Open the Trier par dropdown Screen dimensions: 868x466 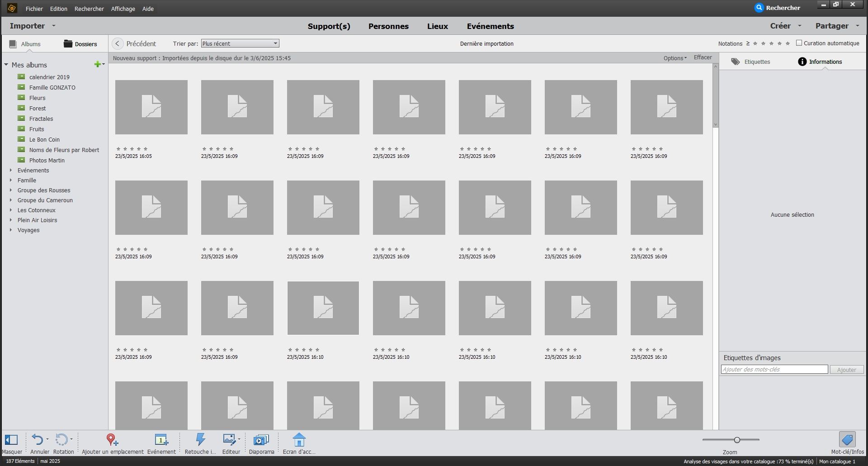240,43
